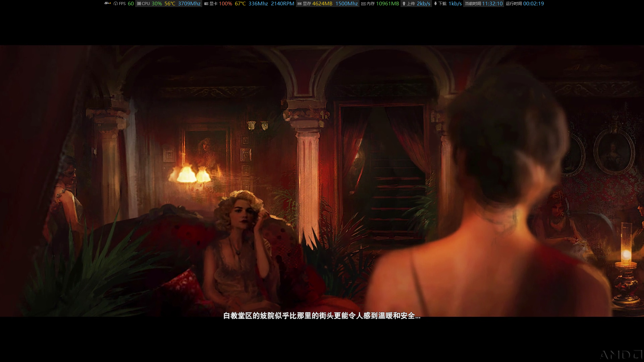Click the 显存 video memory icon

[300, 4]
